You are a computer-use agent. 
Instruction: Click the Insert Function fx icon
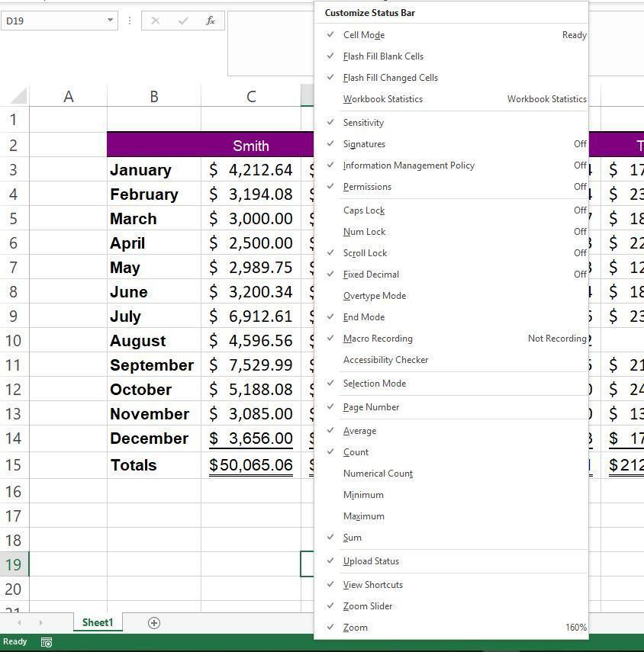tap(211, 21)
